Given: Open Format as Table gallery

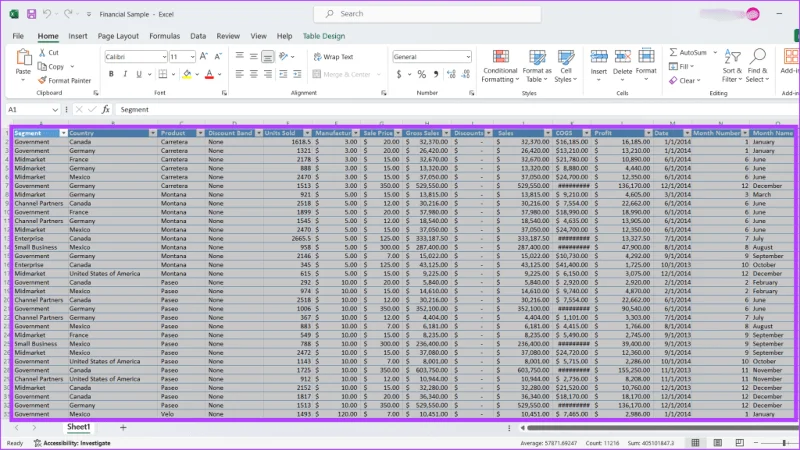Looking at the screenshot, I should pos(537,66).
